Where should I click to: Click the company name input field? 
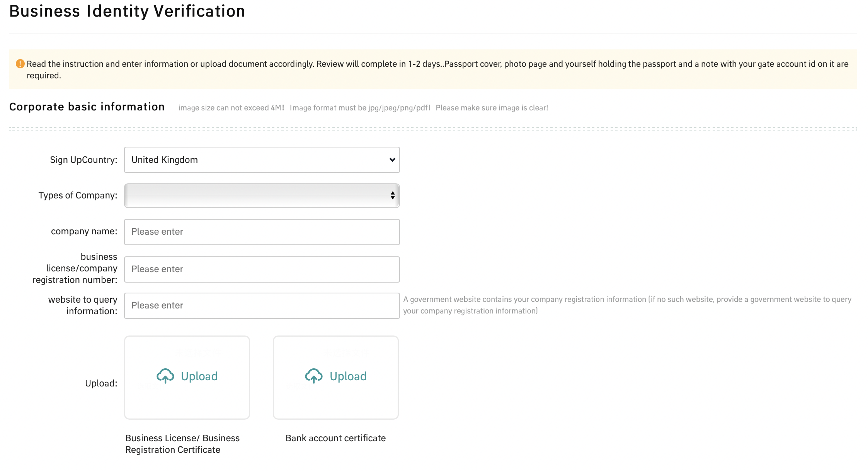point(262,232)
